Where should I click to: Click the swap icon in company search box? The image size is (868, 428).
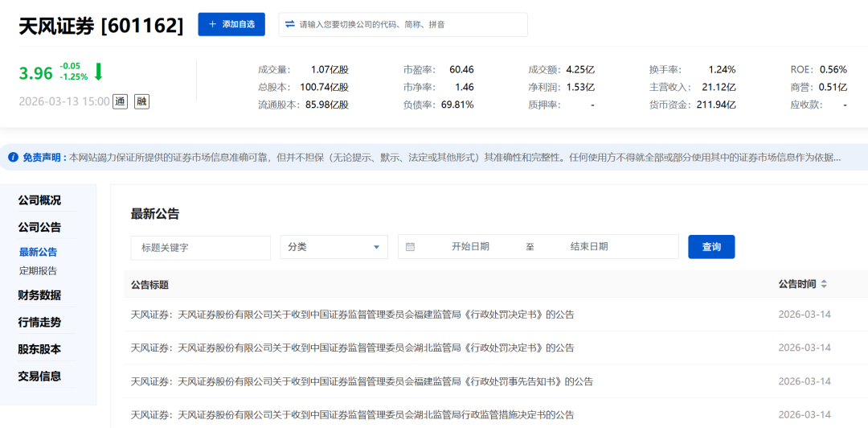[x=290, y=25]
